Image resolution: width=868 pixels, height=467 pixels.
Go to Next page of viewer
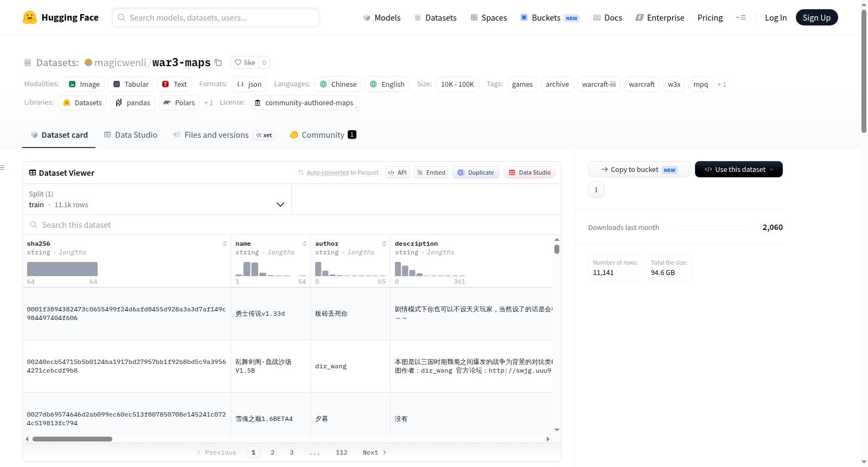pyautogui.click(x=374, y=452)
